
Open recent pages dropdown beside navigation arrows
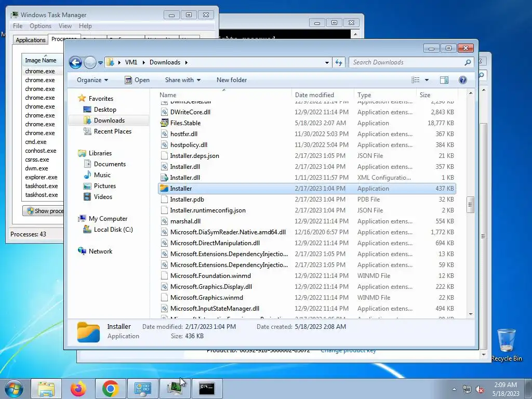coord(100,63)
